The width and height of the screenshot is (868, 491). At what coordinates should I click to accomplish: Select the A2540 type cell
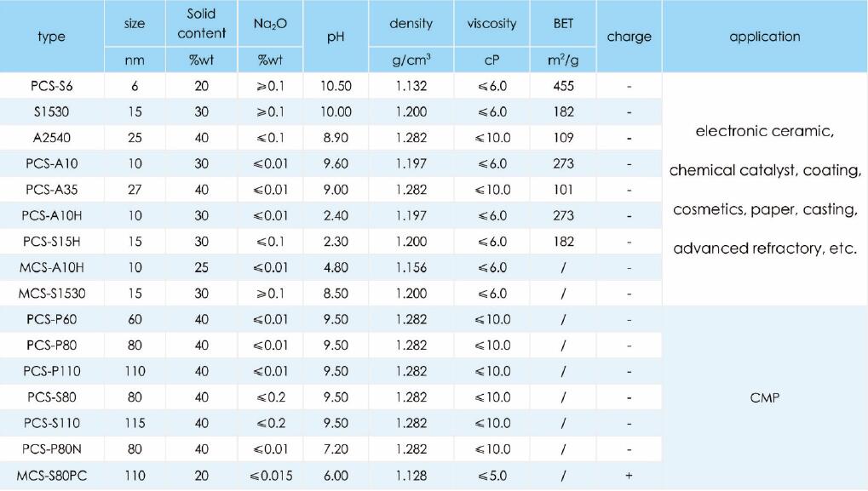pos(51,138)
